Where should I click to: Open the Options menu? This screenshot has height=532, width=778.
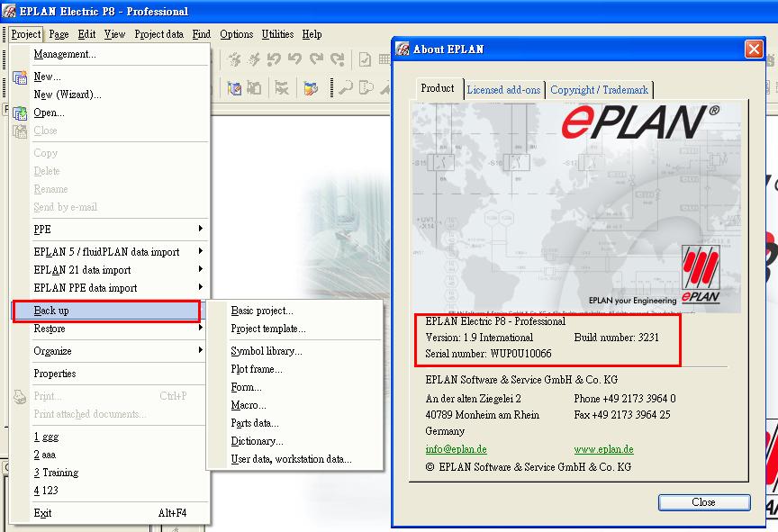point(237,34)
